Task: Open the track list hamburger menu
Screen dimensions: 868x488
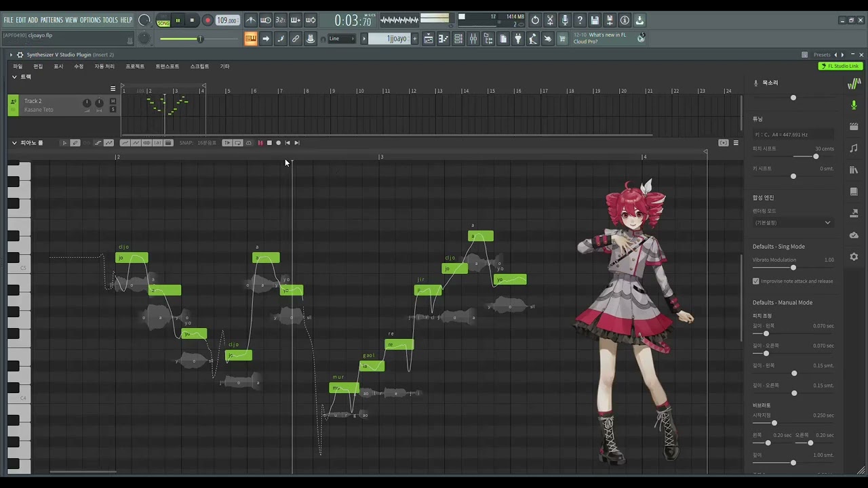Action: coord(113,89)
